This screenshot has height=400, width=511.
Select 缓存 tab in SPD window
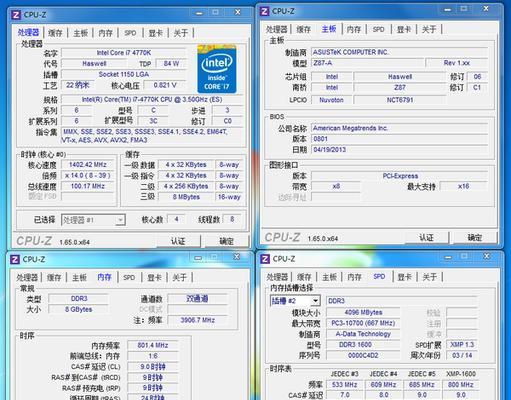coord(304,277)
